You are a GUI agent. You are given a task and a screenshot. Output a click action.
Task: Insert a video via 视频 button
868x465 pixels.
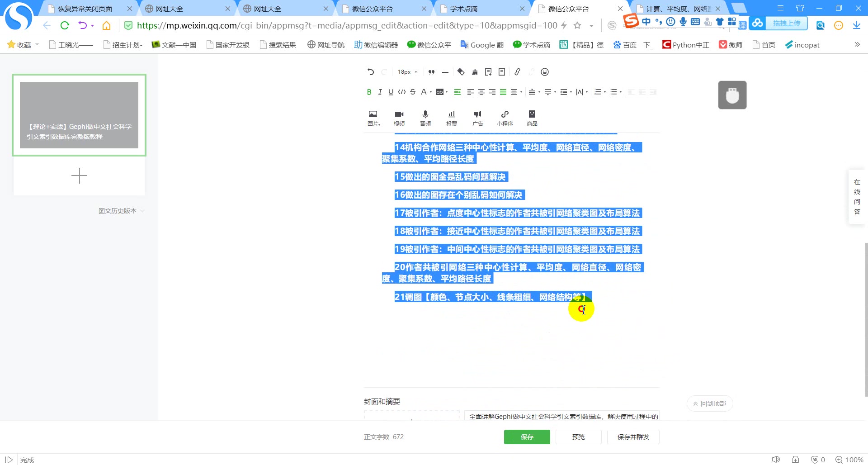[x=399, y=118]
